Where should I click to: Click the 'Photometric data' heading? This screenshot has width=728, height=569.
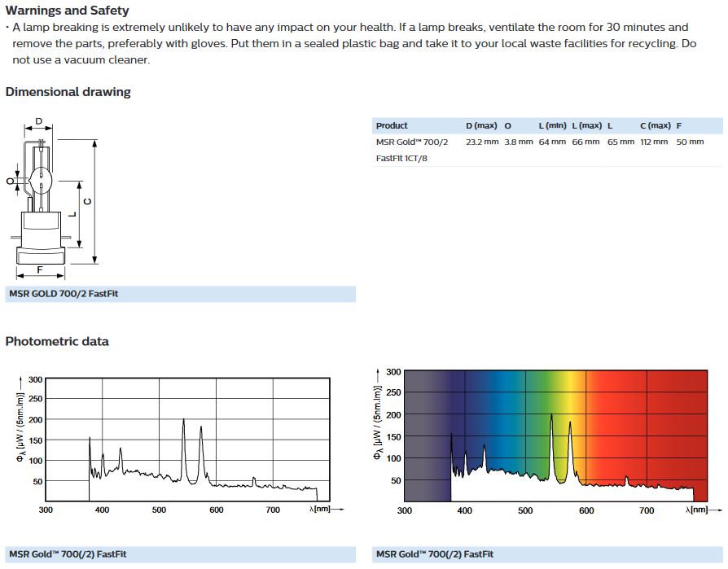[57, 341]
